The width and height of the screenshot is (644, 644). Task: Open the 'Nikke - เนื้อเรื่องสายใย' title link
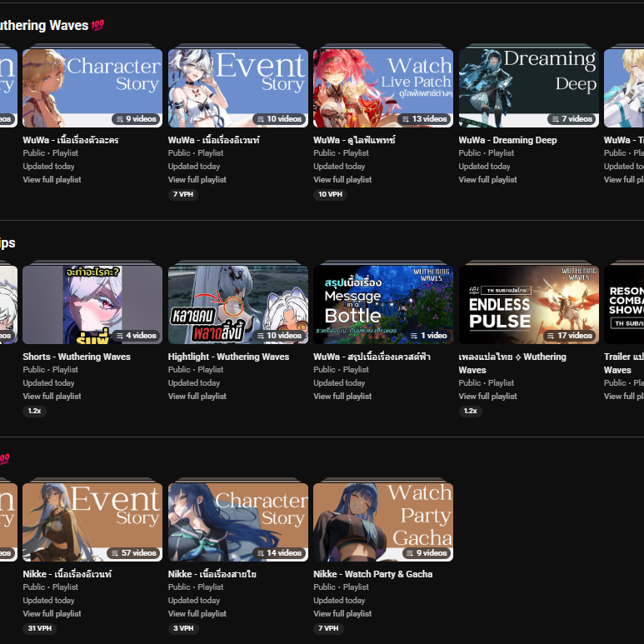[212, 574]
